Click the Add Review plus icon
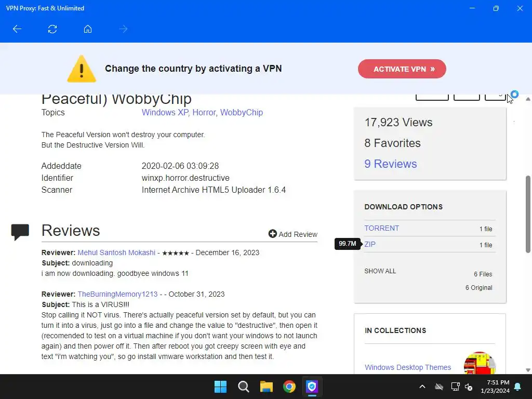The height and width of the screenshot is (399, 532). tap(272, 234)
